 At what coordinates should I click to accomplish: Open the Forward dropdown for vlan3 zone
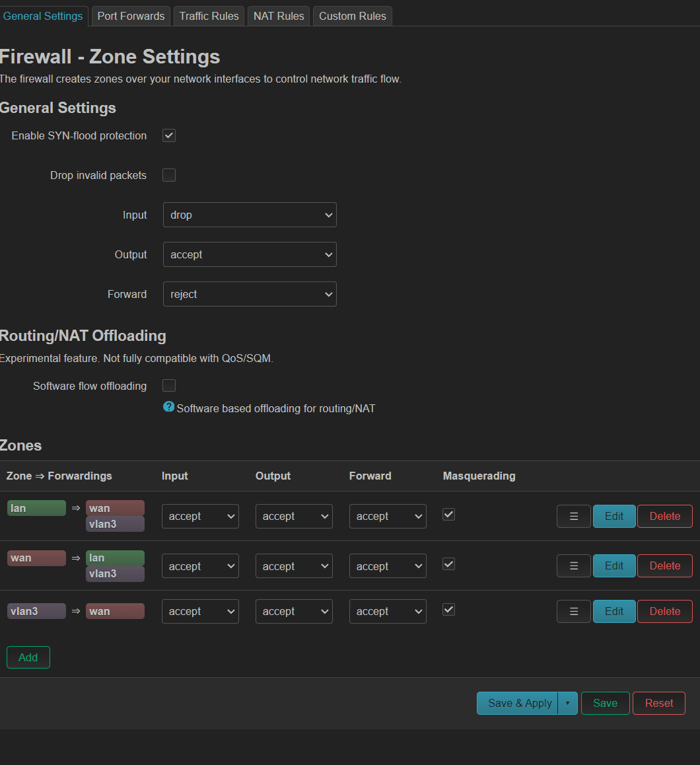[x=388, y=611]
